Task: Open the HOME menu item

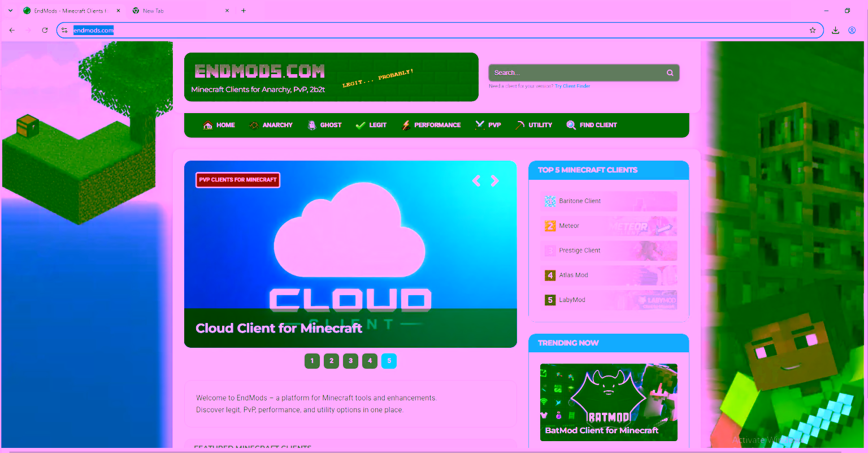Action: [219, 125]
